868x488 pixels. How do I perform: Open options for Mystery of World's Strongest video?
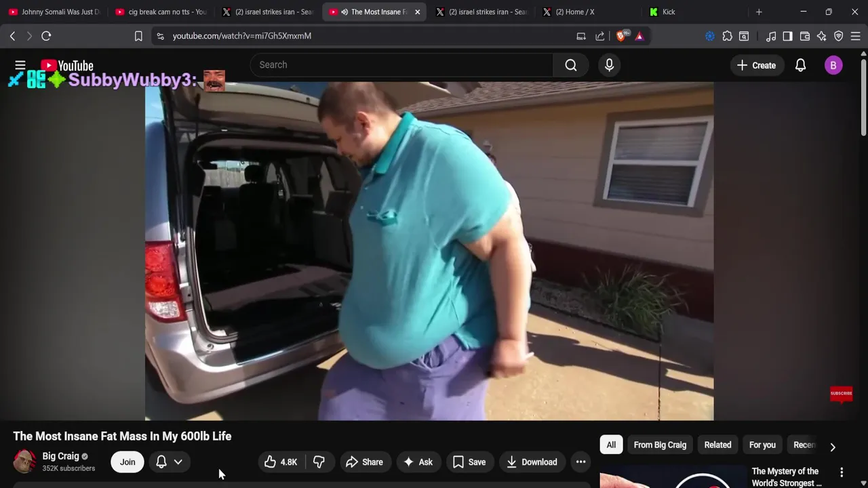click(x=842, y=472)
